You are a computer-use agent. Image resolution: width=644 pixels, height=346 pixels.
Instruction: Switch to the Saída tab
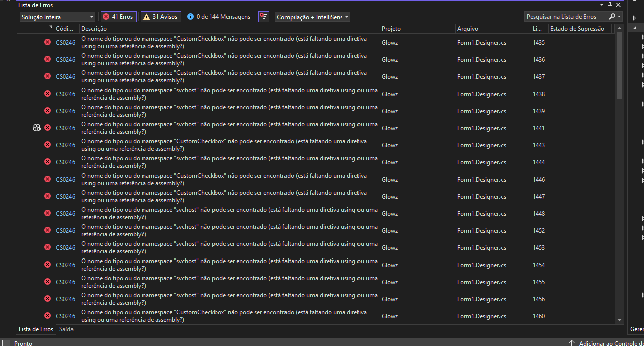(x=66, y=329)
